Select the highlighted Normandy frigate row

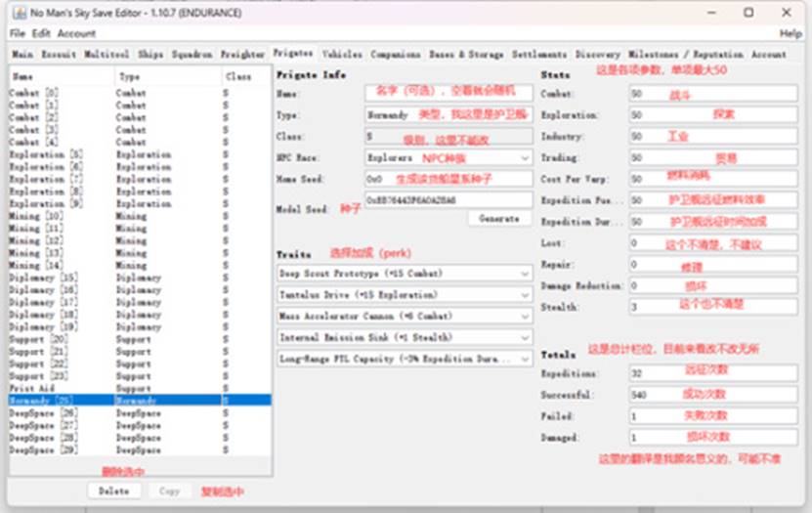coord(140,401)
